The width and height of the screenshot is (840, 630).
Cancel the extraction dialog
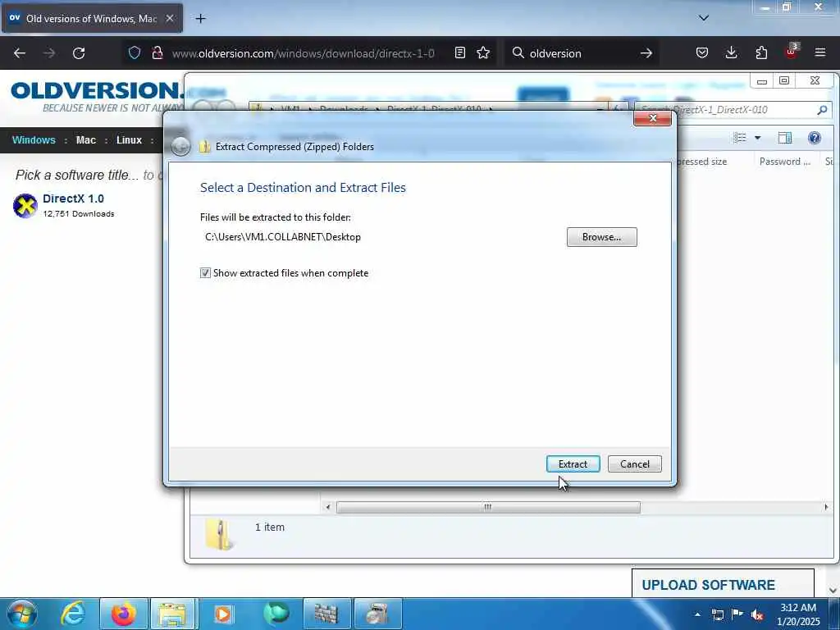(635, 464)
